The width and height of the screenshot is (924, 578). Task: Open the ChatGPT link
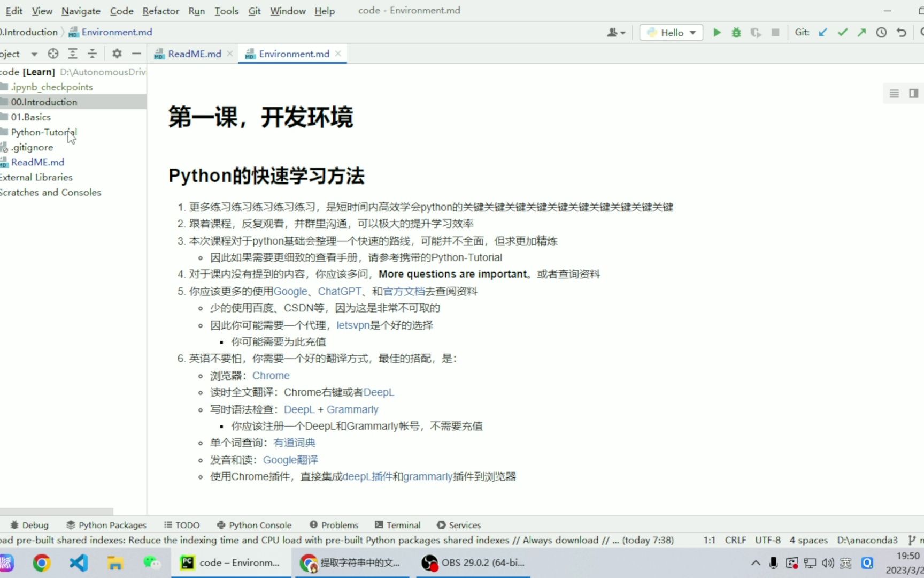[x=340, y=291]
